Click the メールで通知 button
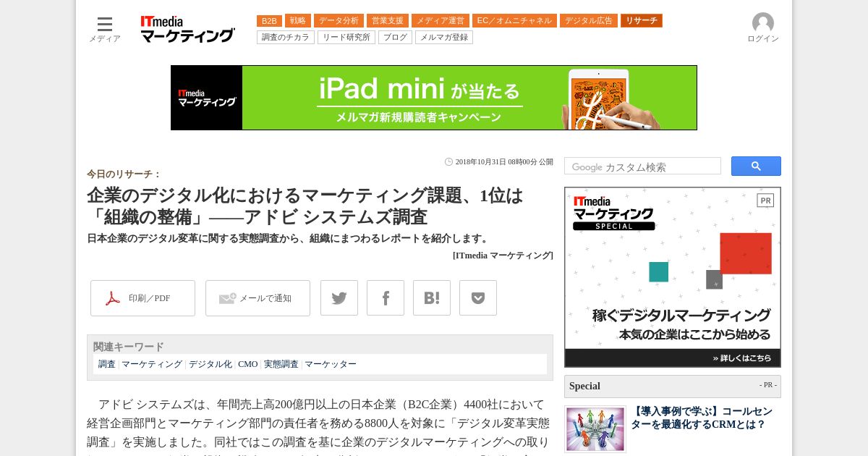868x456 pixels. [x=258, y=298]
